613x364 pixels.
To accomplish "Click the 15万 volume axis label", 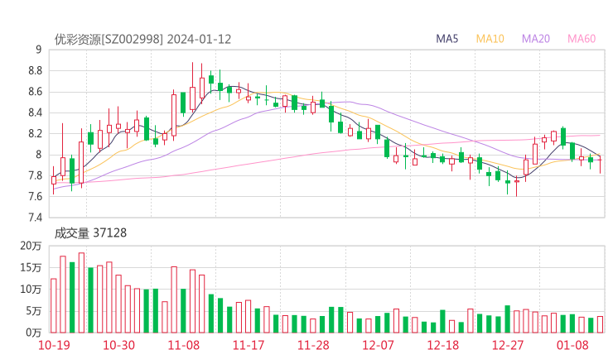I will 31,267.
